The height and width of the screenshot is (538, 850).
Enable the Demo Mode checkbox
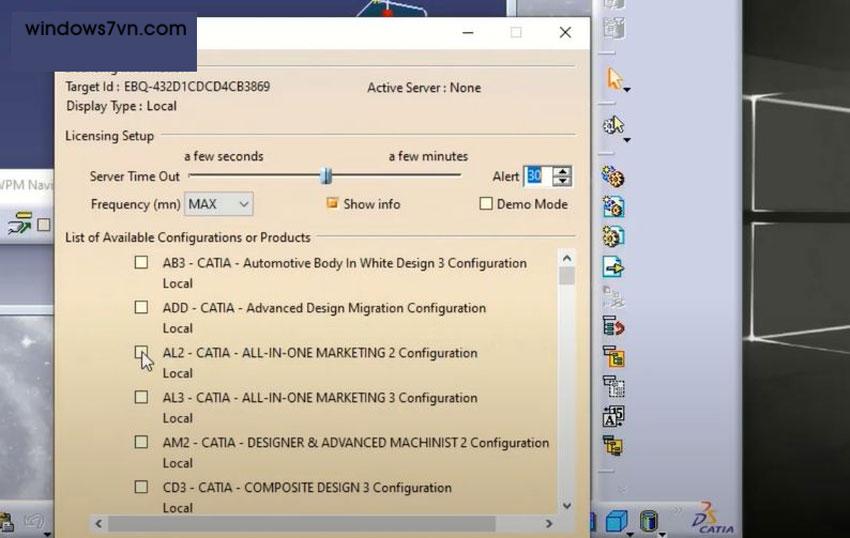486,204
